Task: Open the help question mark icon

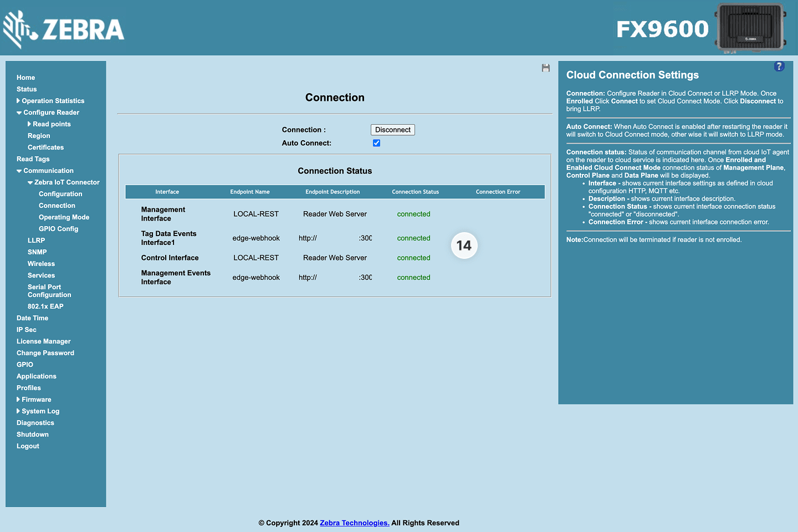Action: (779, 66)
